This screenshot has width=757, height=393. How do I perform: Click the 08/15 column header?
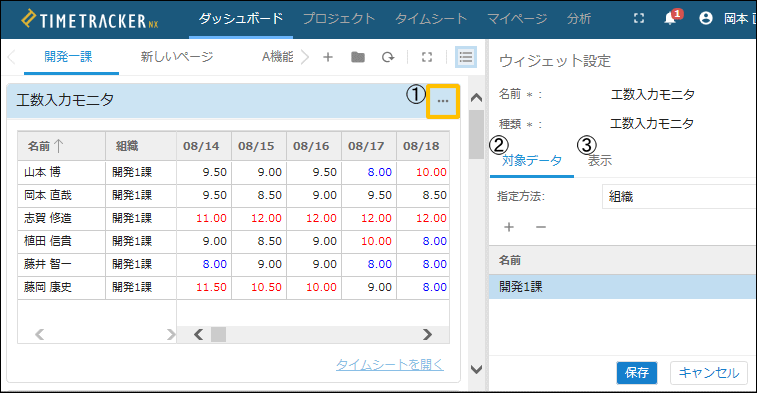point(259,146)
